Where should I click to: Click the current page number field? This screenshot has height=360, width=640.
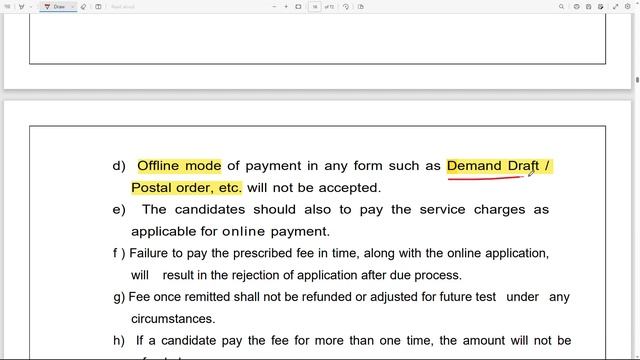(x=315, y=7)
